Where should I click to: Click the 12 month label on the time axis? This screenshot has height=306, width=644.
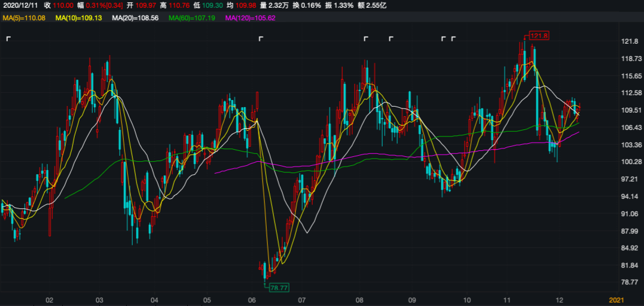[x=558, y=299]
